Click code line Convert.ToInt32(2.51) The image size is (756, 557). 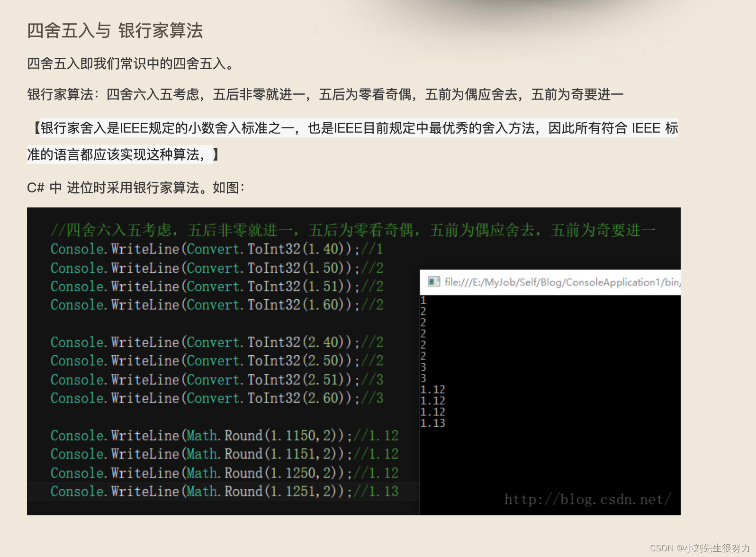(x=217, y=379)
